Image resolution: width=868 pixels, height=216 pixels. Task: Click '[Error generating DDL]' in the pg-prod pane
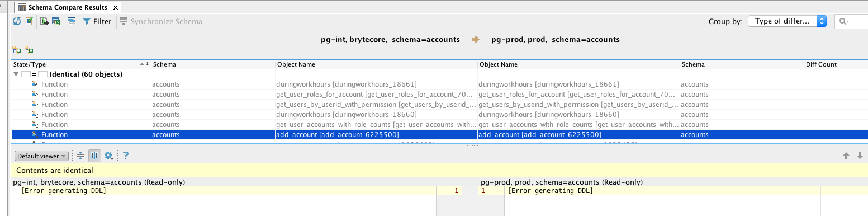click(551, 191)
